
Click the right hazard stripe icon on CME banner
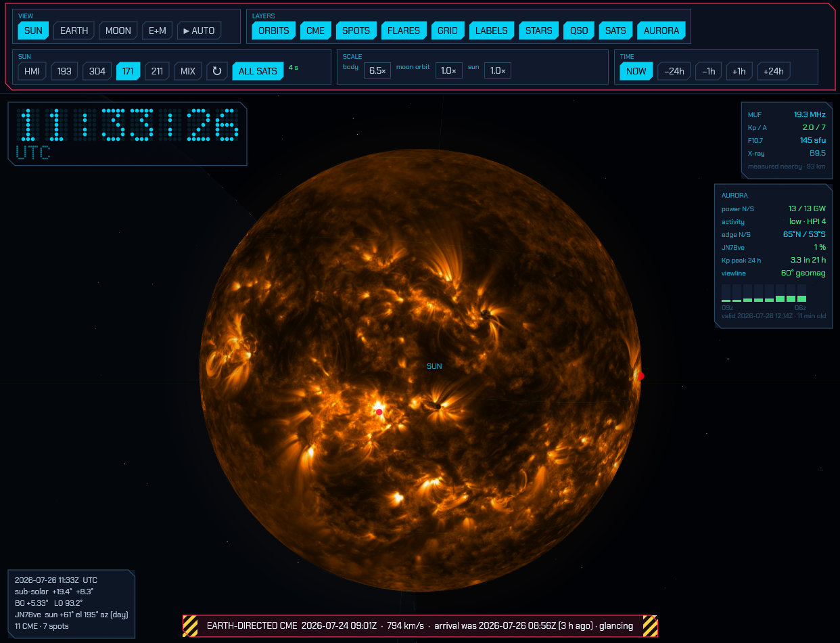coord(650,626)
